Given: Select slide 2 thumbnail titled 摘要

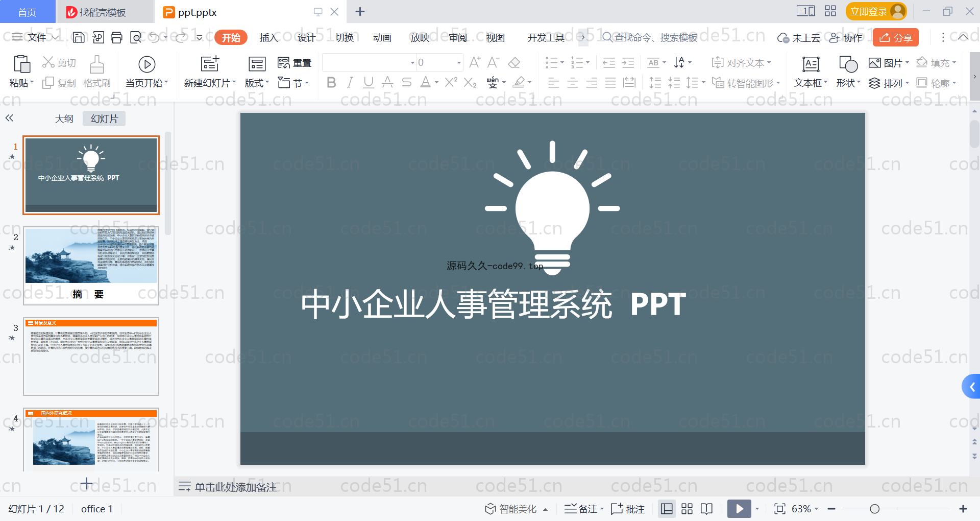Looking at the screenshot, I should 91,266.
